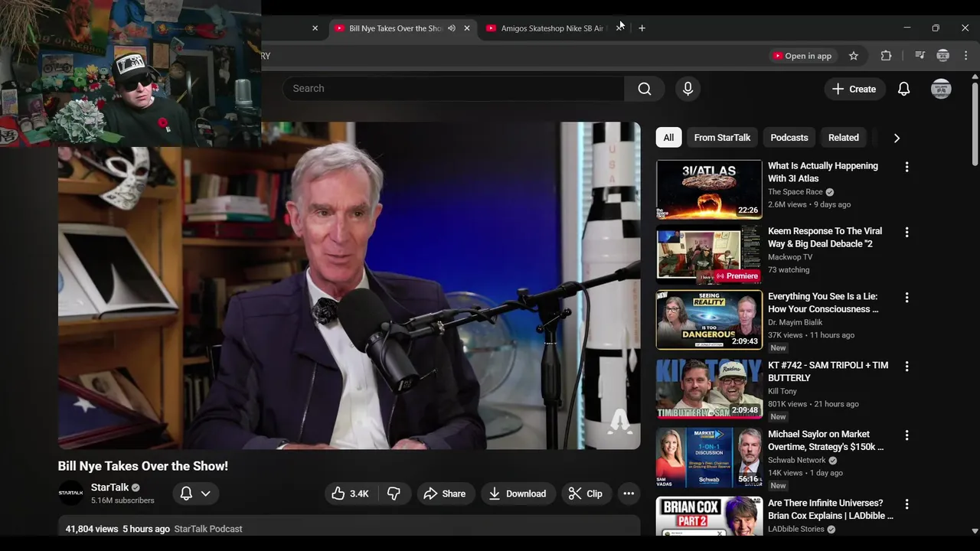Open the Kill Tony #742 thumbnail
Viewport: 980px width, 551px height.
pos(709,389)
